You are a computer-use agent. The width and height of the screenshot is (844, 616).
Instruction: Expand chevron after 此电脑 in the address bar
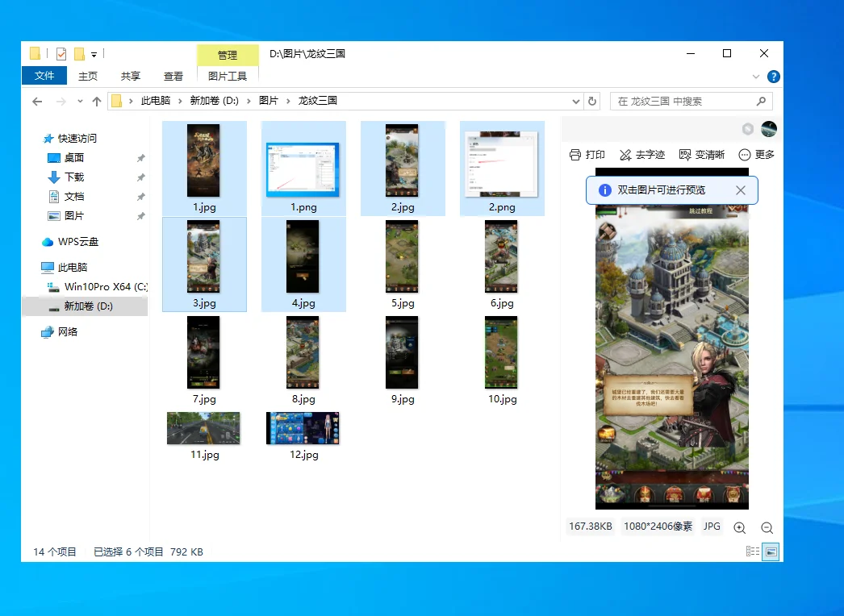coord(180,101)
